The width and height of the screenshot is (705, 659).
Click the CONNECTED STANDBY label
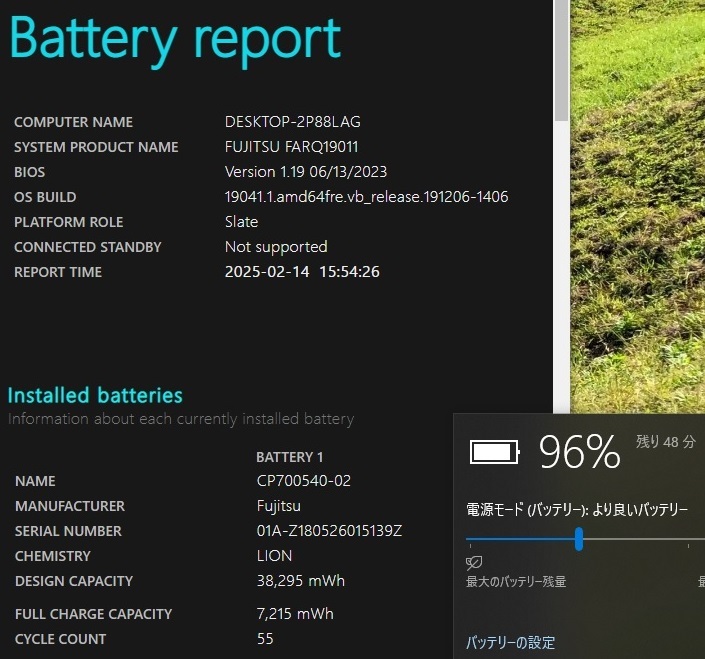88,247
